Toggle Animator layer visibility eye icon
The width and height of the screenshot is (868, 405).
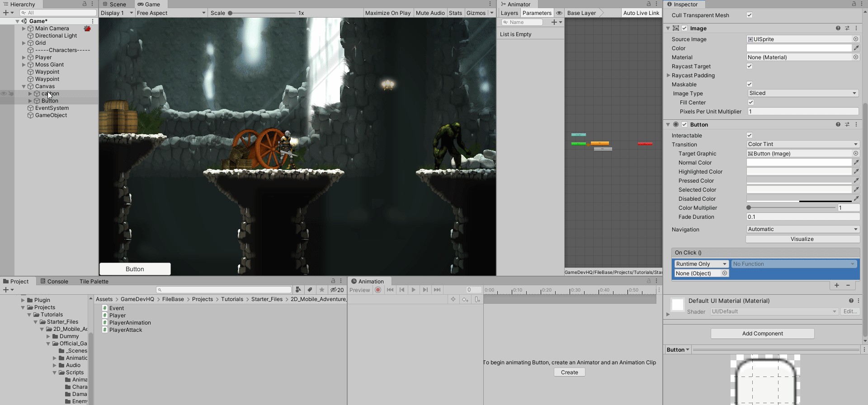(559, 13)
